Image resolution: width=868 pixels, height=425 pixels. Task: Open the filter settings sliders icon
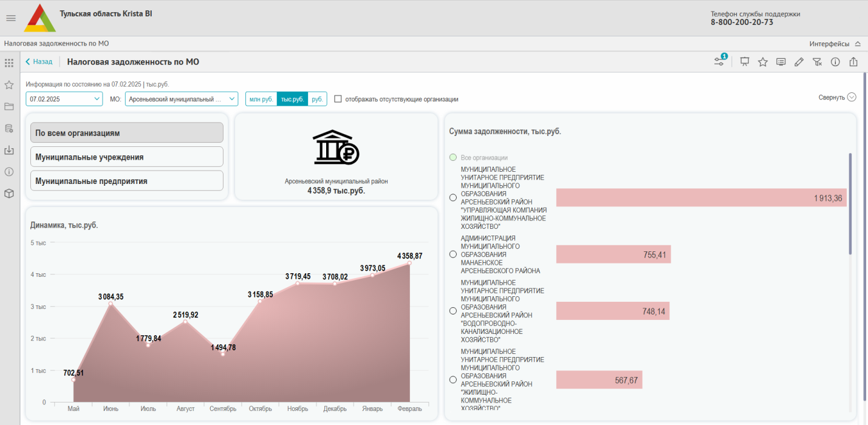(720, 61)
